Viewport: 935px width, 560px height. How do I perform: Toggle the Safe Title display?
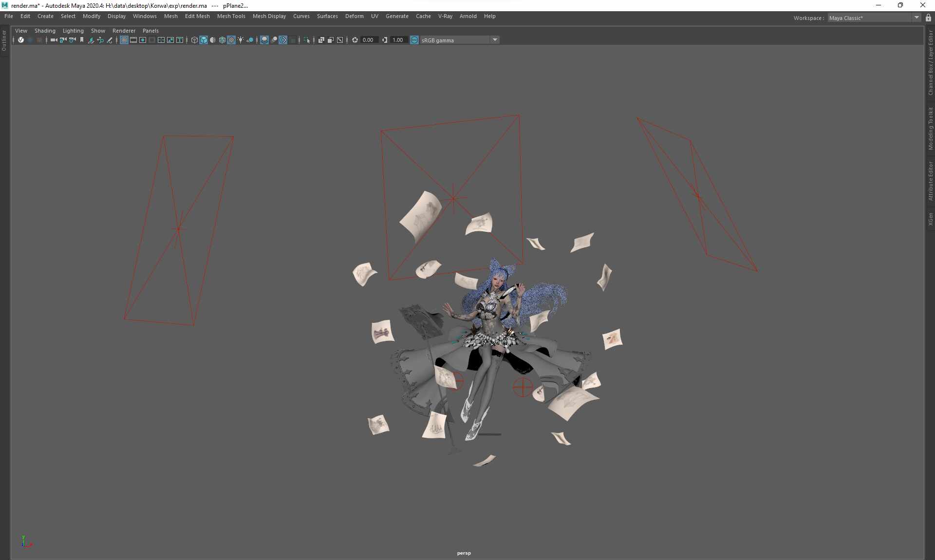point(180,40)
